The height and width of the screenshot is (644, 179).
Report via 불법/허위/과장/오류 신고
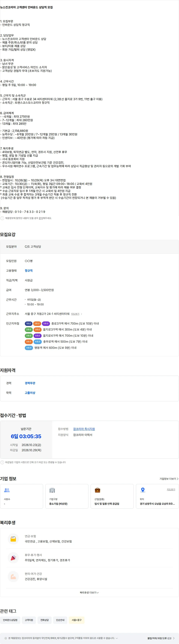(161, 638)
